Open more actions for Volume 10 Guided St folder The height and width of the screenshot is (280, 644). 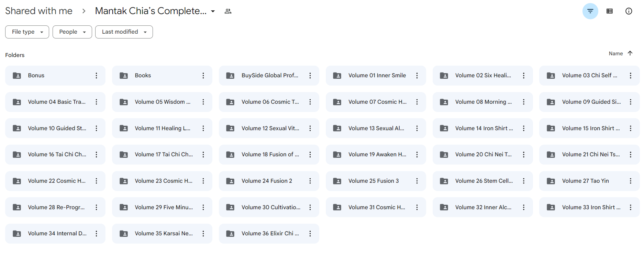point(97,128)
